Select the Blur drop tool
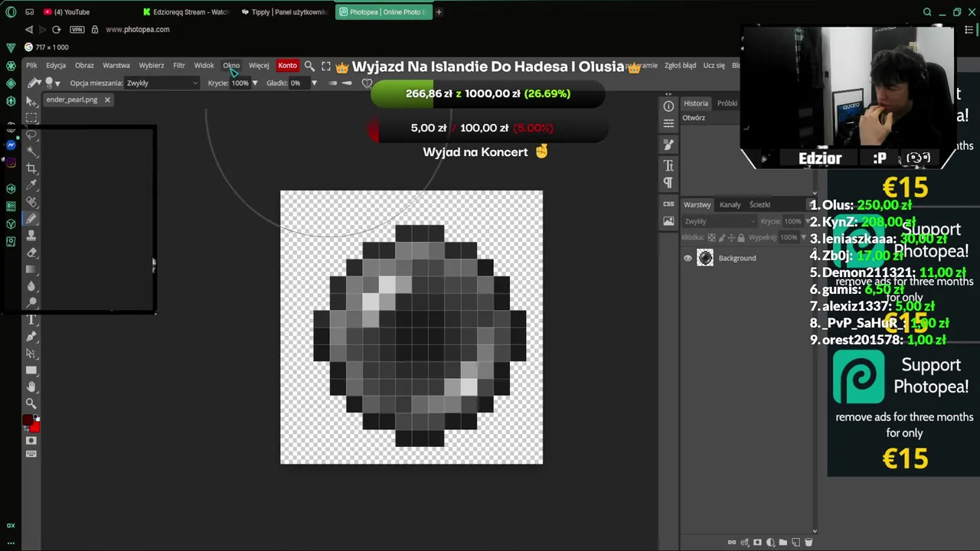 [x=31, y=285]
